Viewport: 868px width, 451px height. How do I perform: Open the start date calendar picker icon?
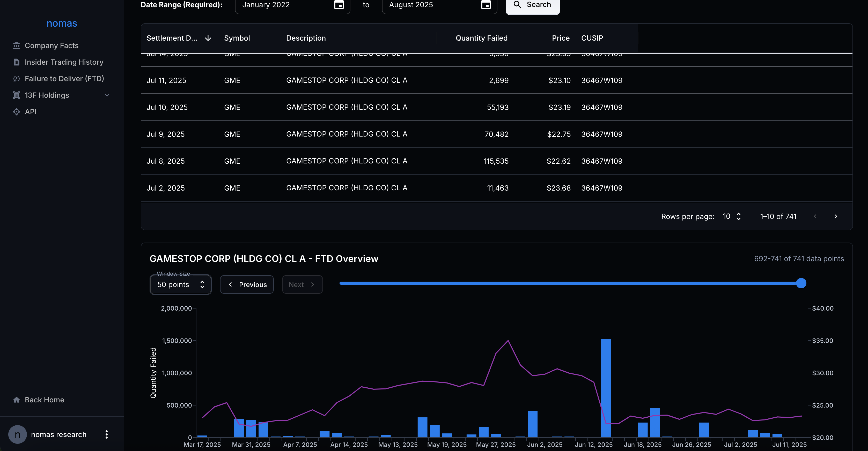point(339,5)
